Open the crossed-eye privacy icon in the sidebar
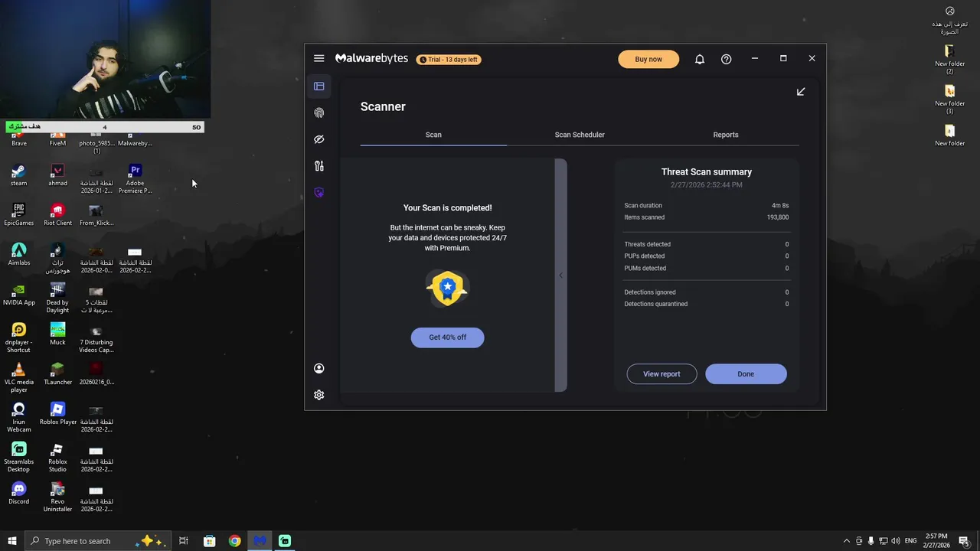 tap(319, 139)
